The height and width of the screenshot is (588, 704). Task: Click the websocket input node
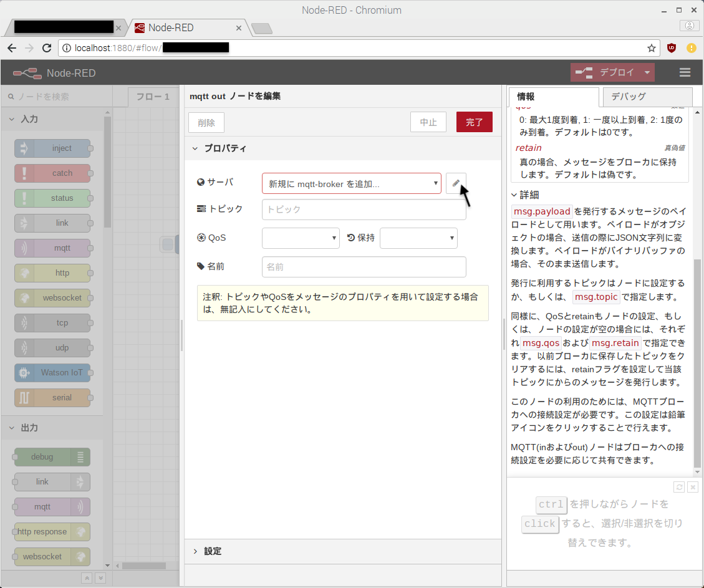(52, 297)
